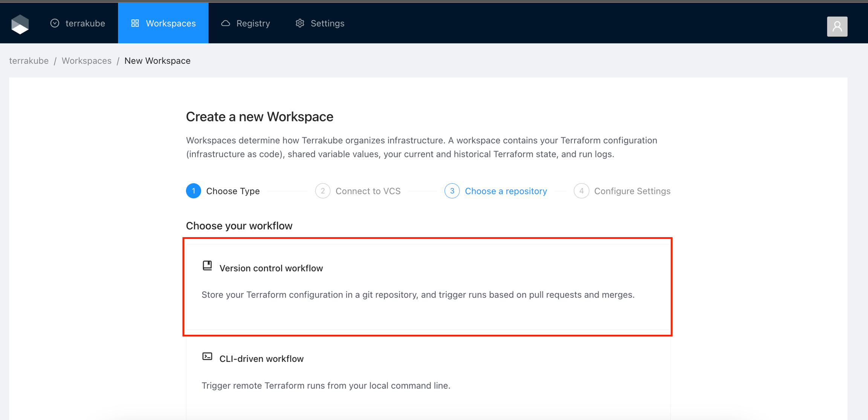
Task: Open the user avatar menu
Action: tap(837, 26)
